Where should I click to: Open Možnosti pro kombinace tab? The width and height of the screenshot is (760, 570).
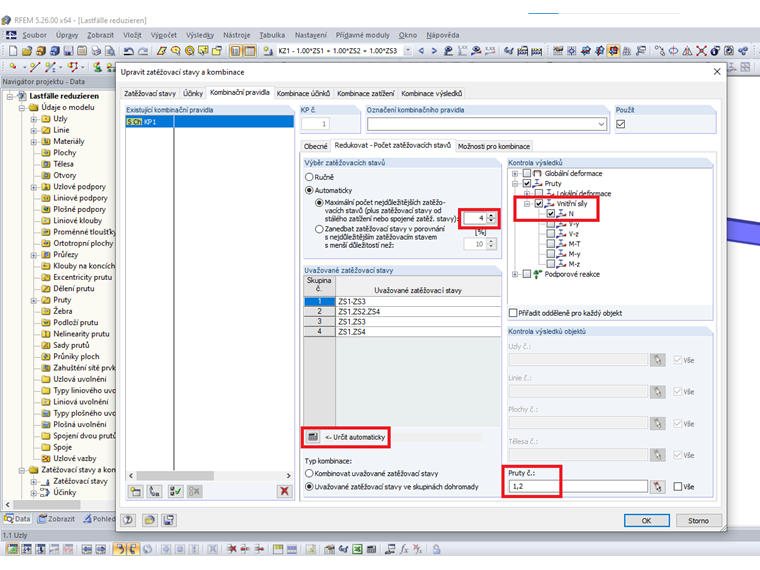493,146
